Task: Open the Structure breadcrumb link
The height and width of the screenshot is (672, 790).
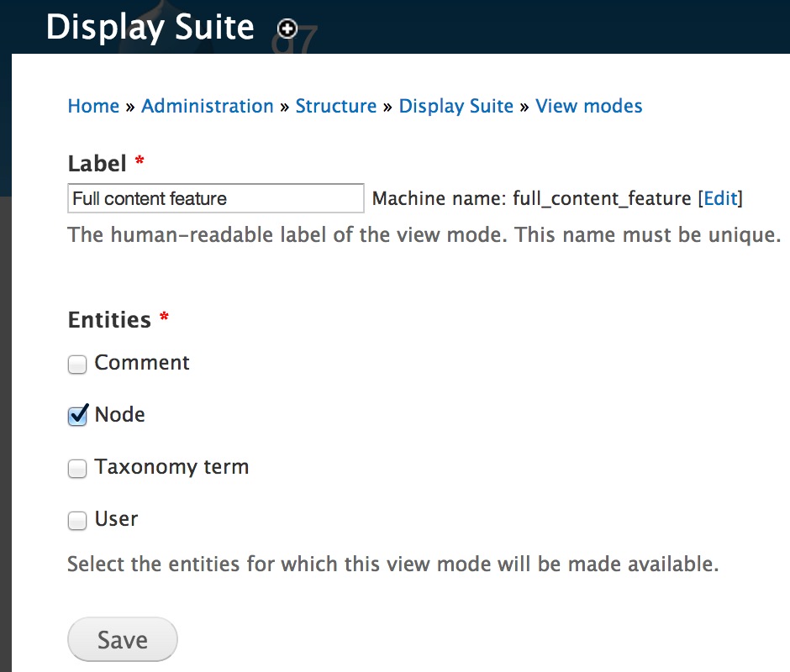Action: pyautogui.click(x=336, y=106)
